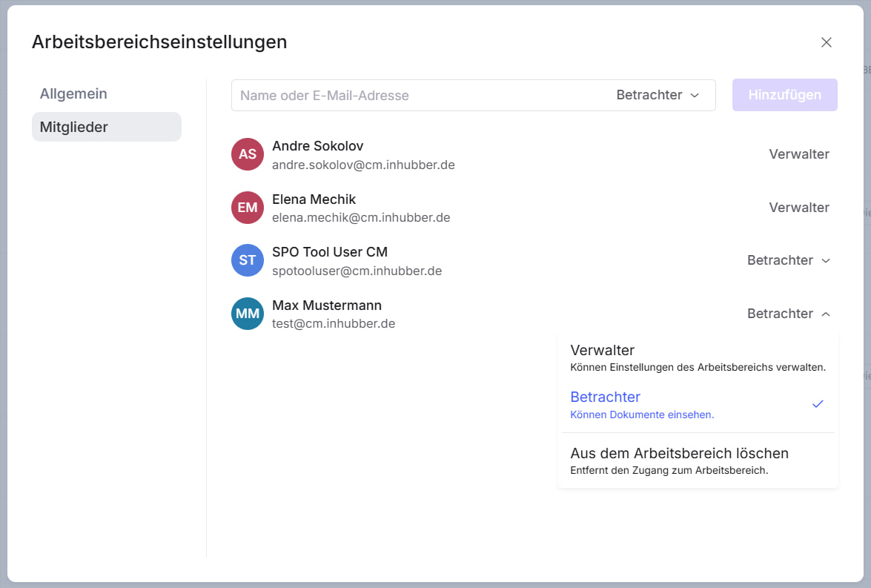This screenshot has width=871, height=588.
Task: Expand role dropdown for SPO Tool User CM
Action: pyautogui.click(x=789, y=261)
